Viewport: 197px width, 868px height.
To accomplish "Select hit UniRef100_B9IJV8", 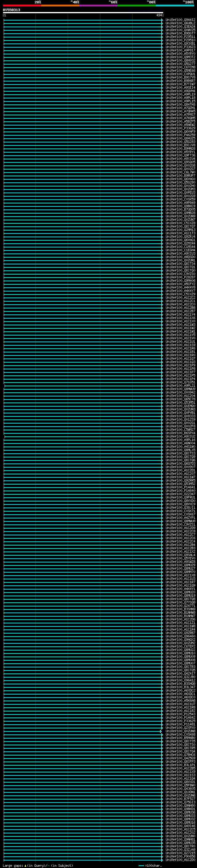I will (180, 145).
